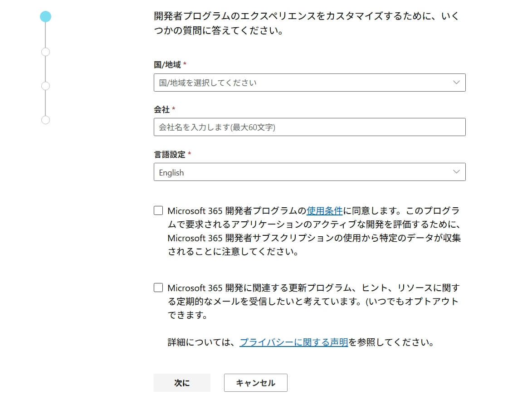The height and width of the screenshot is (395, 532).
Task: Click the intro heading text about 開発者プログラム
Action: 306,24
